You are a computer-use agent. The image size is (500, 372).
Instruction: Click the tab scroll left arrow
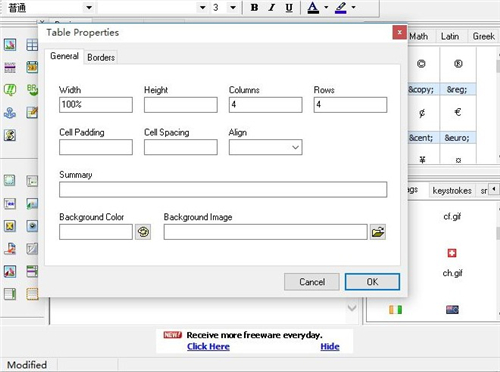pos(494,189)
